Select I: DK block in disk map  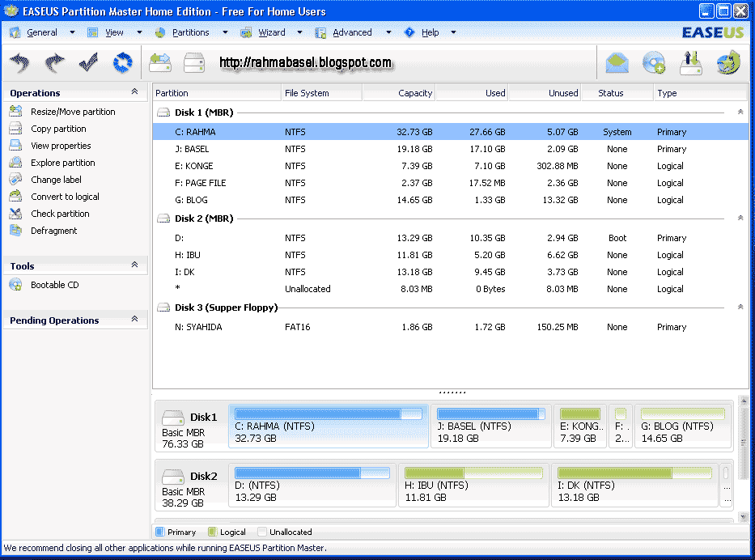pyautogui.click(x=634, y=486)
